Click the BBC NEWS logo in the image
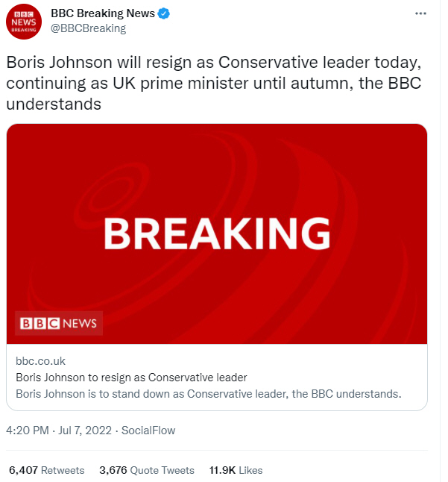This screenshot has height=482, width=448. (59, 323)
